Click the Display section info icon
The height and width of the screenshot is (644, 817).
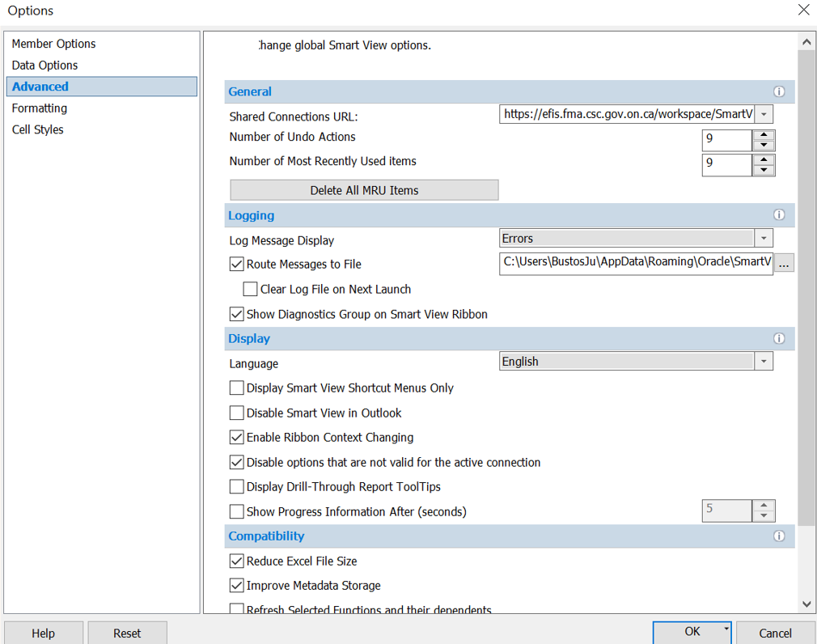pyautogui.click(x=779, y=339)
